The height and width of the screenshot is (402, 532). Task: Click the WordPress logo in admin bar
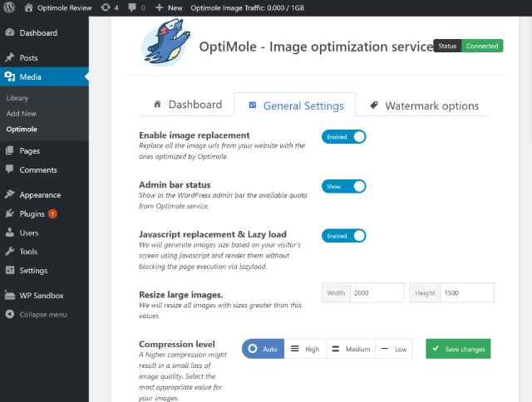[x=9, y=7]
